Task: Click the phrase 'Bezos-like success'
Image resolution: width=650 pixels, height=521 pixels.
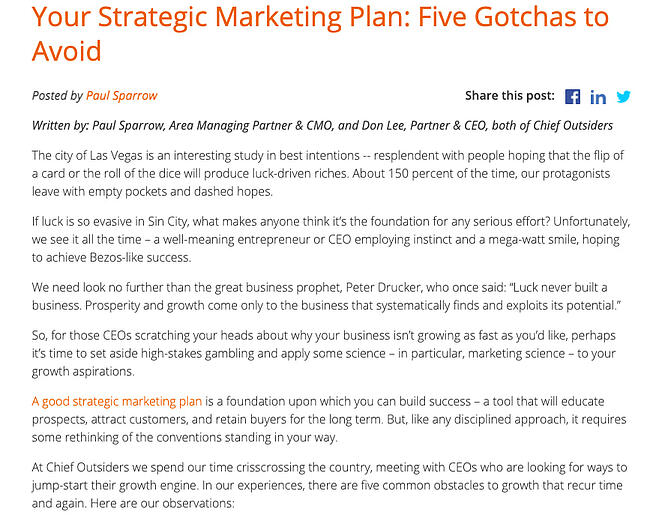Action: (x=140, y=257)
